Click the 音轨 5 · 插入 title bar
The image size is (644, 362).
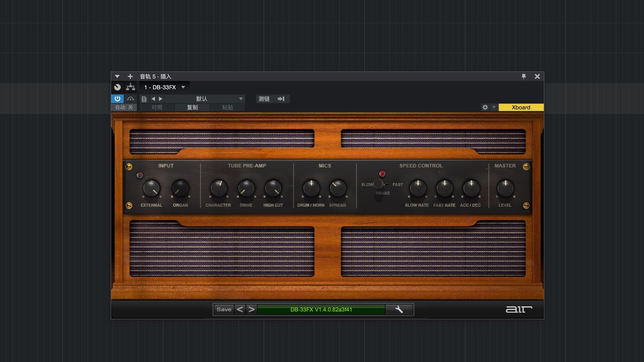(155, 76)
